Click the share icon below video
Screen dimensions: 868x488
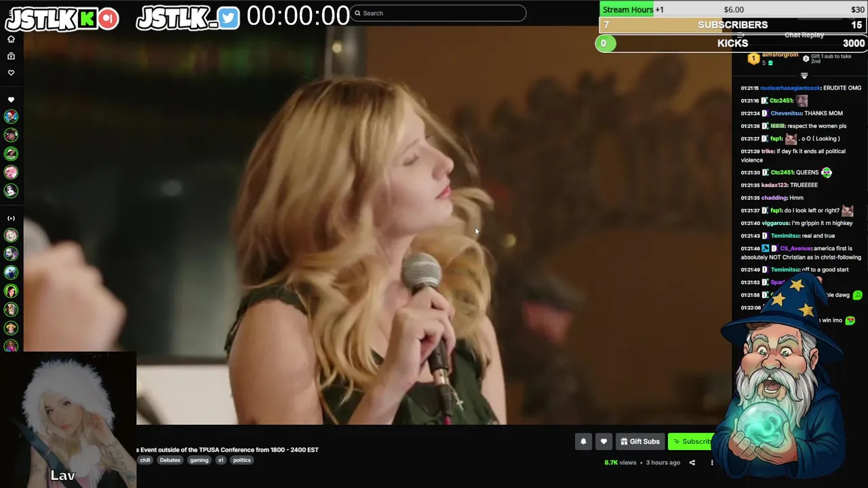pyautogui.click(x=692, y=463)
